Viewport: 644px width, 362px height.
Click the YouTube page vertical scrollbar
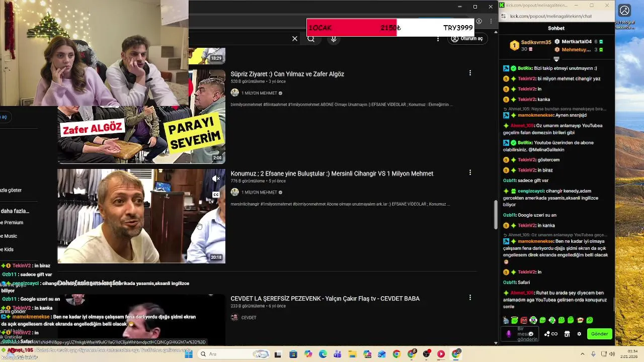tap(496, 215)
